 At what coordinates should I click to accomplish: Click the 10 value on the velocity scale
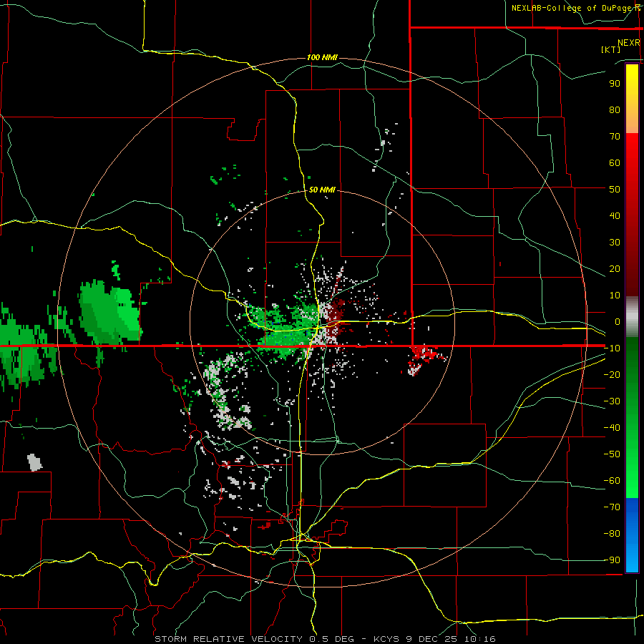point(615,296)
